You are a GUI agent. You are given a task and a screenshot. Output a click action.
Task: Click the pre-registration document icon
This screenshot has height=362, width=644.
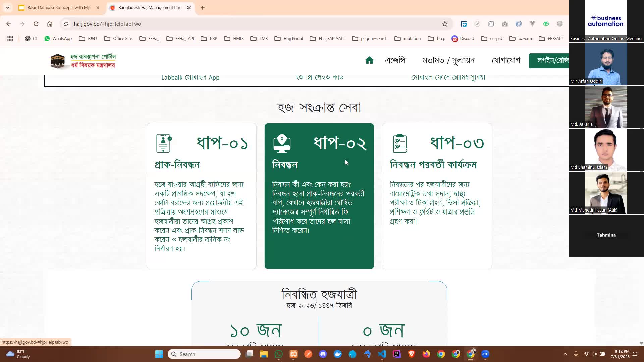pos(164,143)
